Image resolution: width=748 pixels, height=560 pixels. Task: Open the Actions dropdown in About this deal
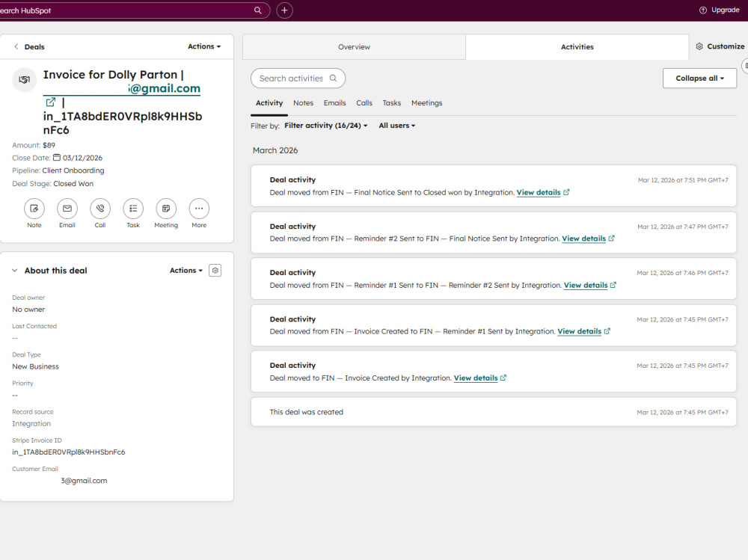186,271
